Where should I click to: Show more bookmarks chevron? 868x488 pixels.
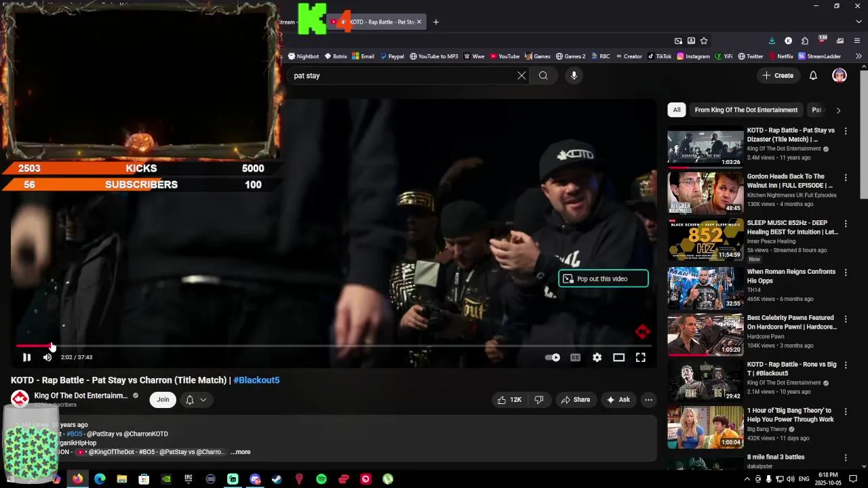859,56
